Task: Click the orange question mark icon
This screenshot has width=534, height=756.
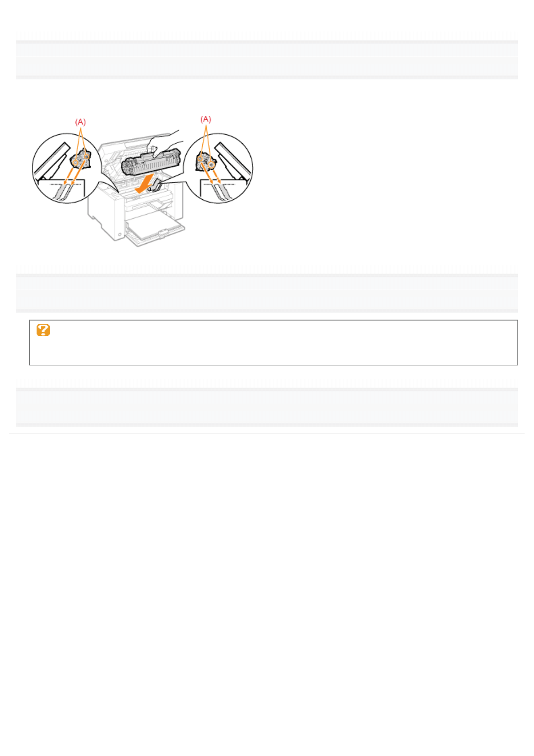Action: pyautogui.click(x=43, y=330)
